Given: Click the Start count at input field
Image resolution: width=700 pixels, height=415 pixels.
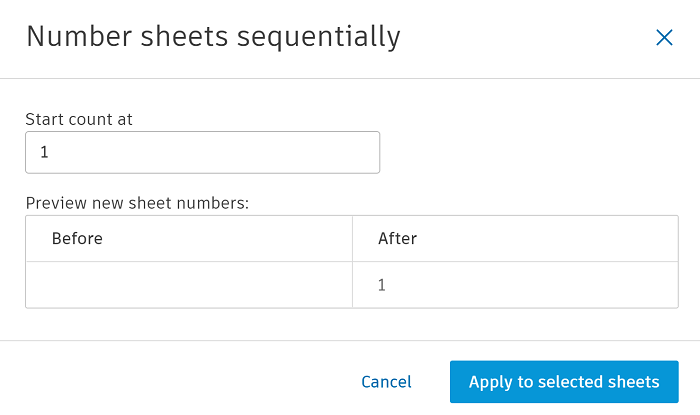Looking at the screenshot, I should 202,153.
